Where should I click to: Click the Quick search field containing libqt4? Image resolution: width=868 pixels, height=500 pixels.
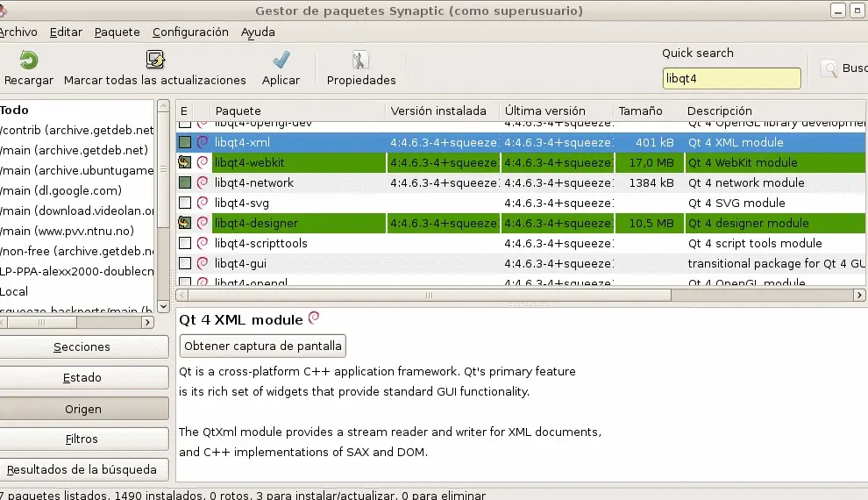(x=731, y=78)
